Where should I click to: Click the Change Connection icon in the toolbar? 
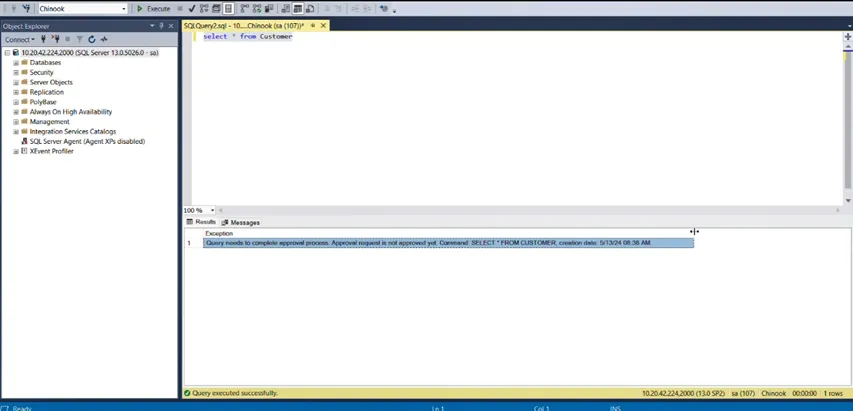pyautogui.click(x=27, y=9)
